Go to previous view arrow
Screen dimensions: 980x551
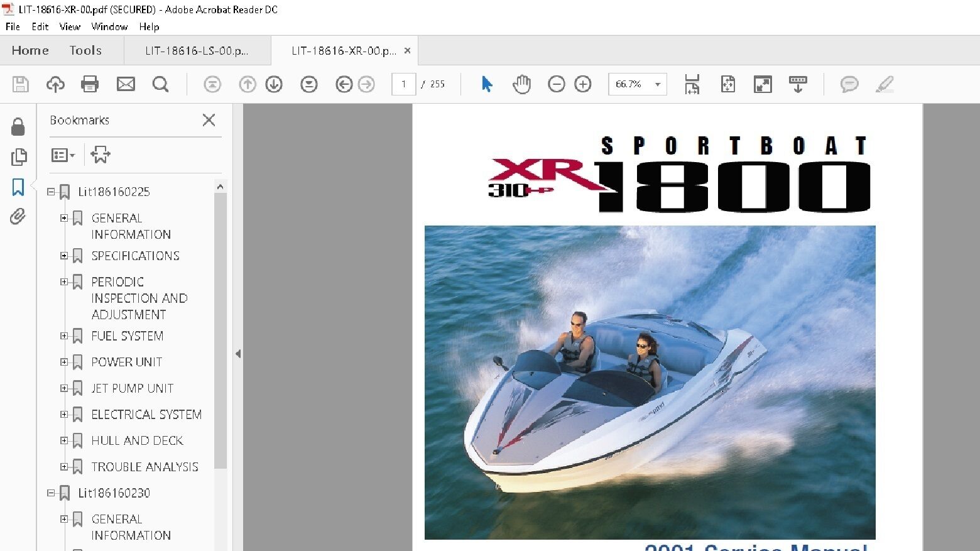point(344,84)
